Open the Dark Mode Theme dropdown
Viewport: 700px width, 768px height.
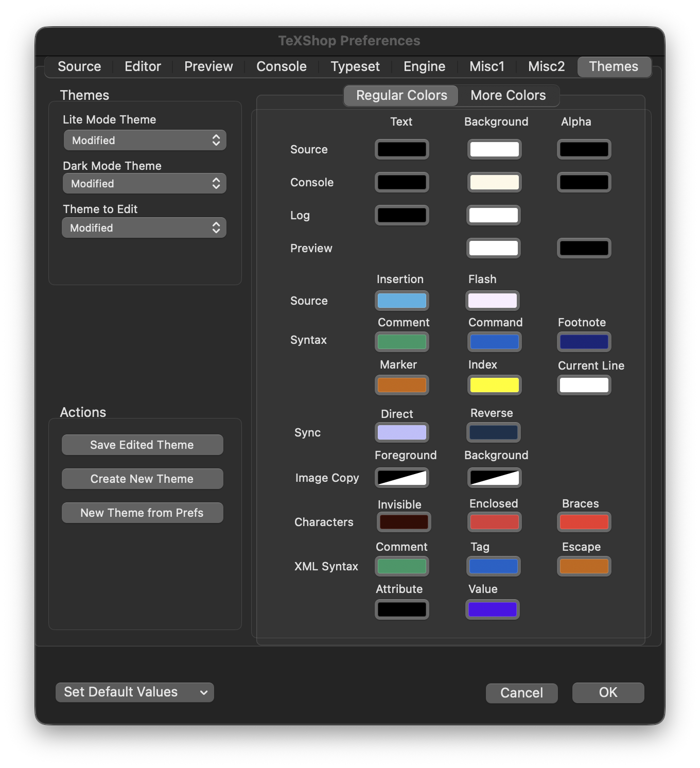click(145, 184)
